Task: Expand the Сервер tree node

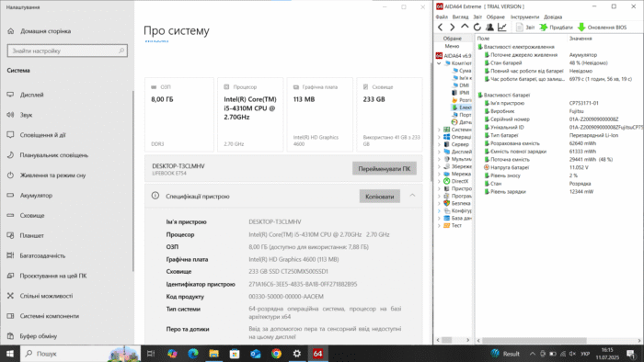Action: 439,144
